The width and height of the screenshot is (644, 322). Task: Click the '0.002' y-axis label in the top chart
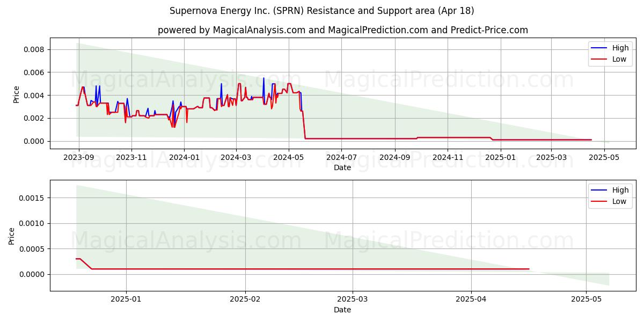coord(35,118)
